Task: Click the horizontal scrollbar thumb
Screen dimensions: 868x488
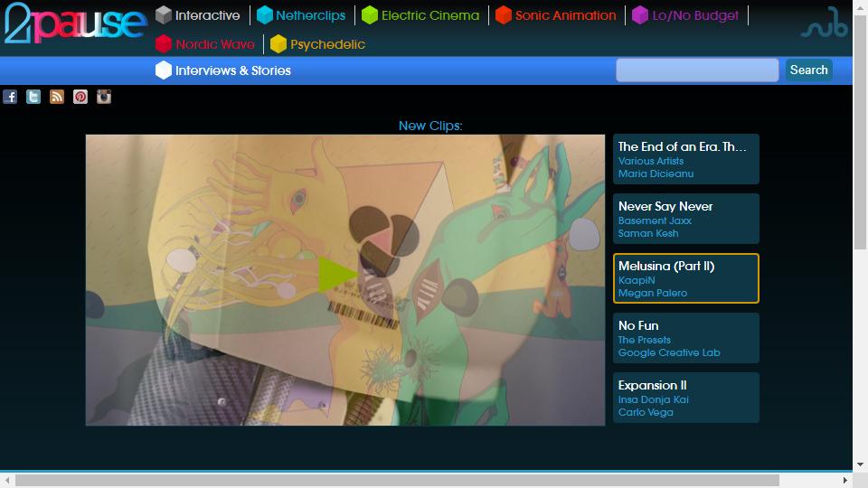Action: click(x=397, y=480)
